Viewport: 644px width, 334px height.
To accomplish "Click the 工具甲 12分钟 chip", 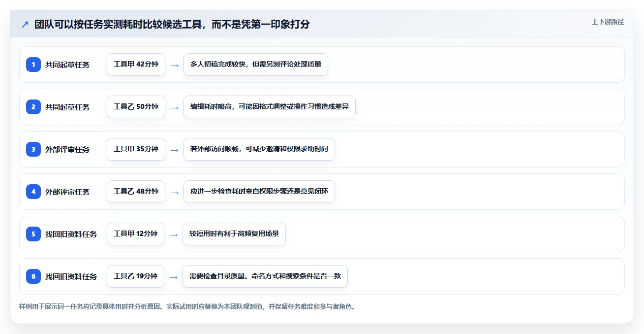I will tap(135, 234).
